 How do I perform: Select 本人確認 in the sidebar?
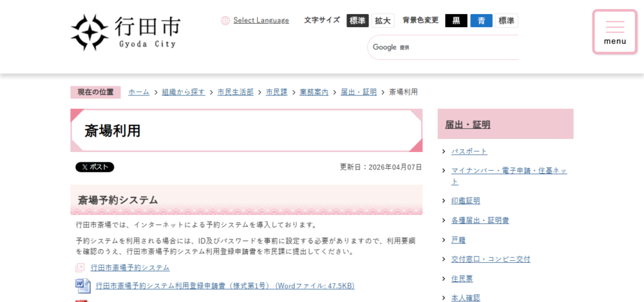pos(466,298)
